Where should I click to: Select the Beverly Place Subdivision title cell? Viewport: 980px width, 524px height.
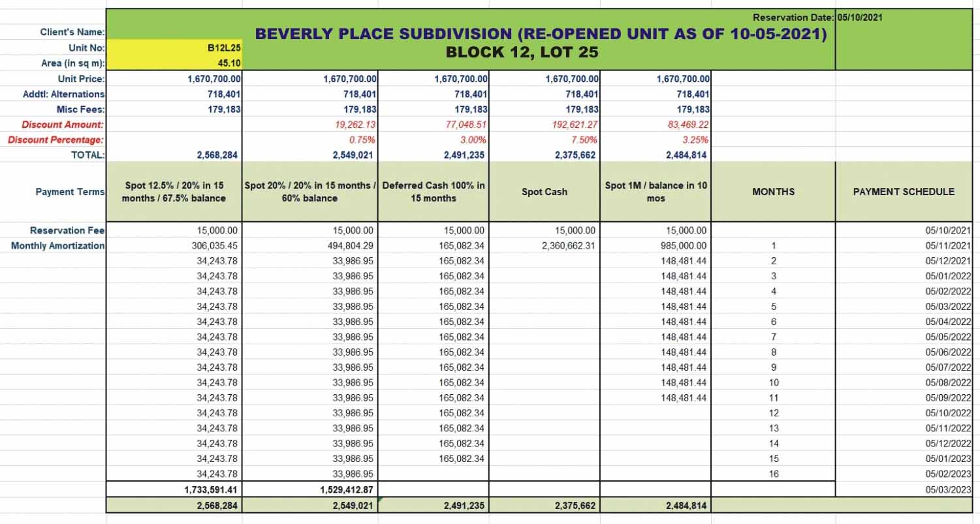541,34
